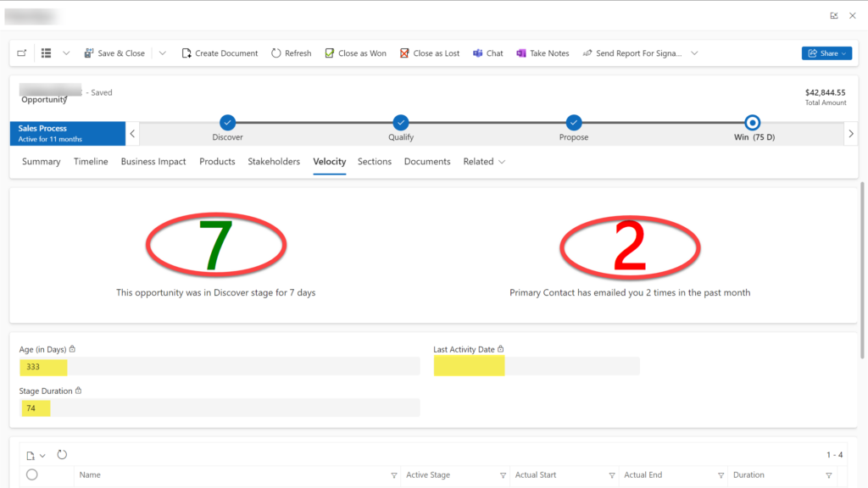Move process stages to next
Viewport: 868px width, 488px height.
(851, 133)
